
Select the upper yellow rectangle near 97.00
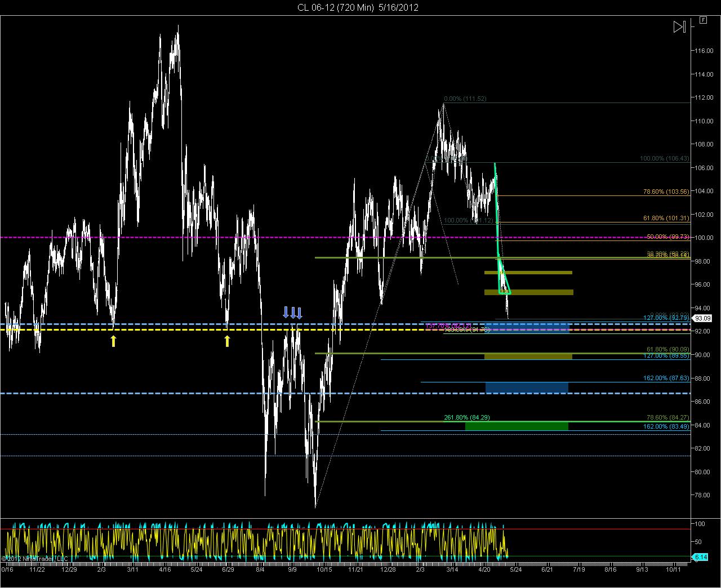(528, 273)
